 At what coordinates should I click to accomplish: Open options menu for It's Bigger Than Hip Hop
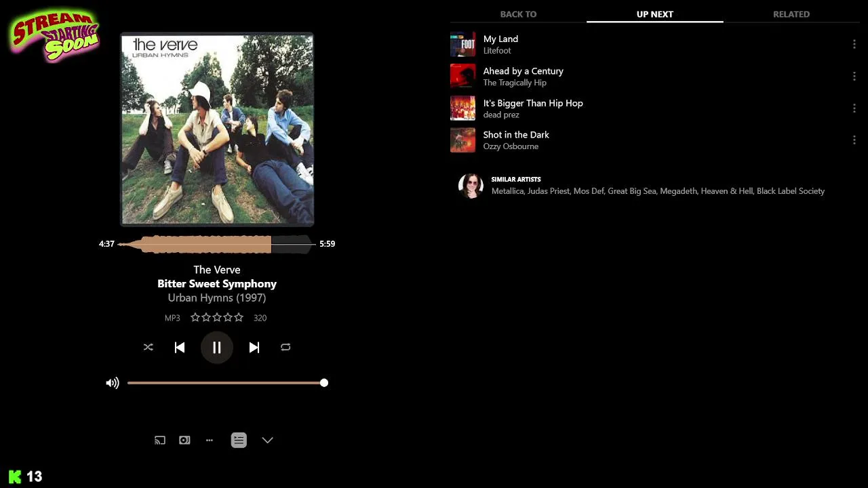coord(854,108)
